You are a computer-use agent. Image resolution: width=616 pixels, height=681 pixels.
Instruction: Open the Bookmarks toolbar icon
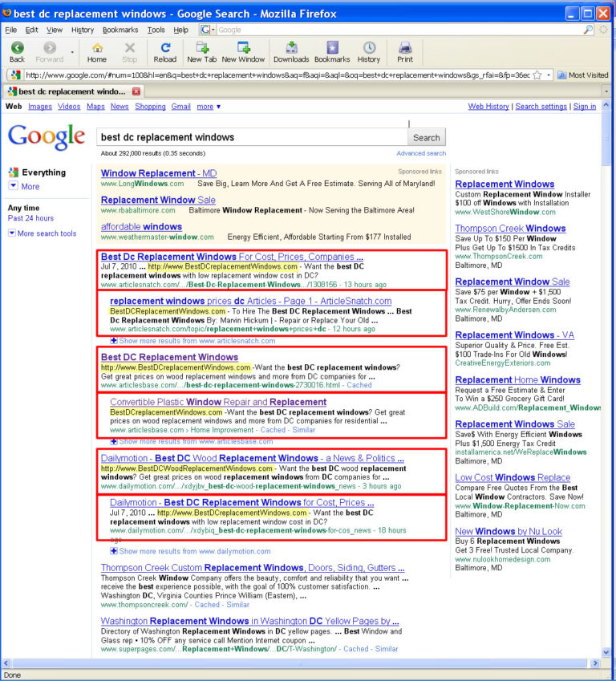[x=332, y=48]
